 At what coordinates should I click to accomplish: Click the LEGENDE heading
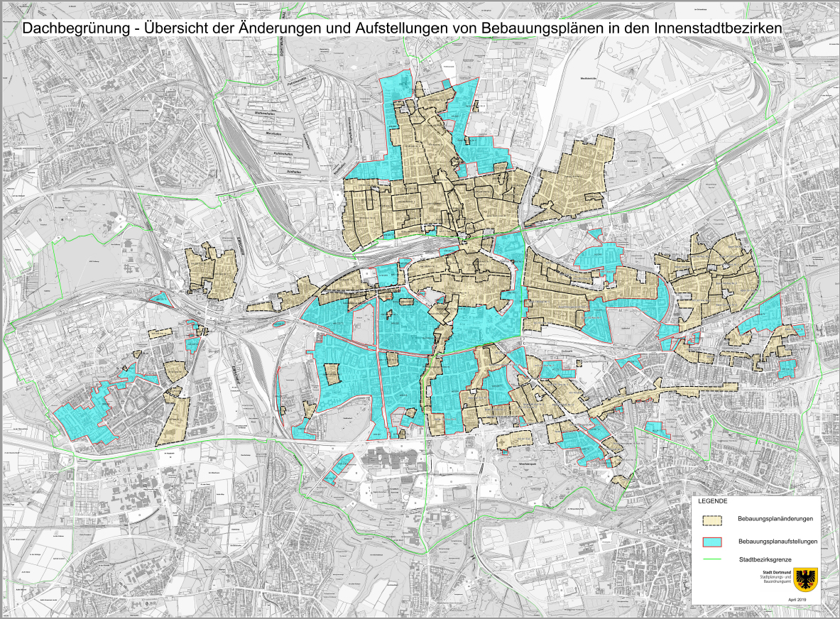point(713,502)
